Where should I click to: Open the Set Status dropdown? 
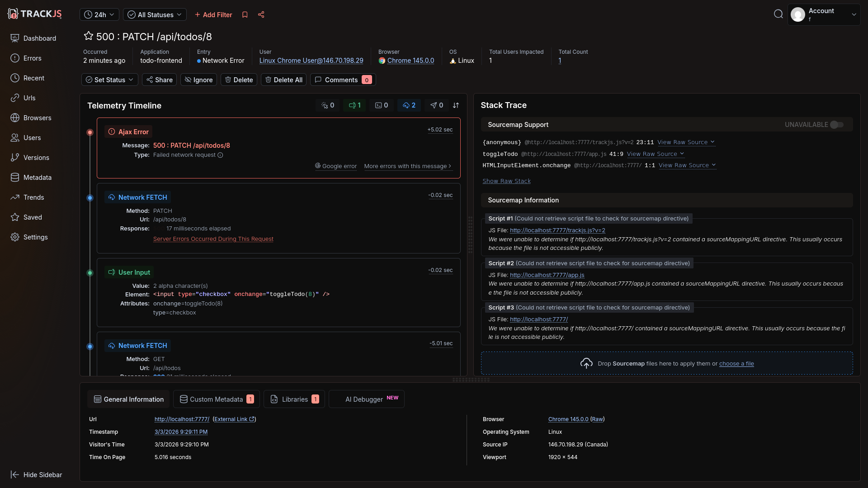(110, 80)
